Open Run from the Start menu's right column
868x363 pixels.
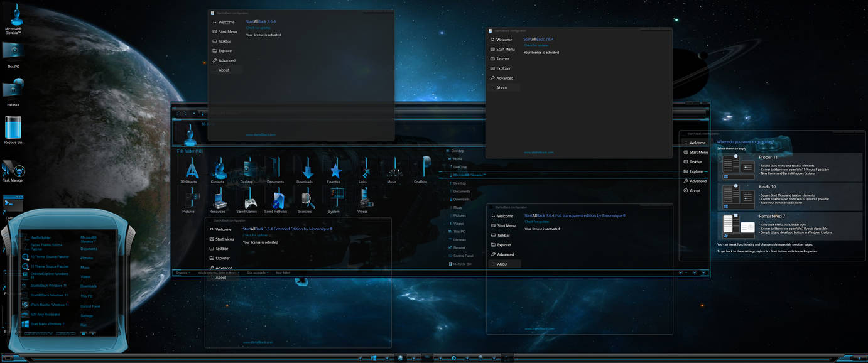[x=84, y=325]
